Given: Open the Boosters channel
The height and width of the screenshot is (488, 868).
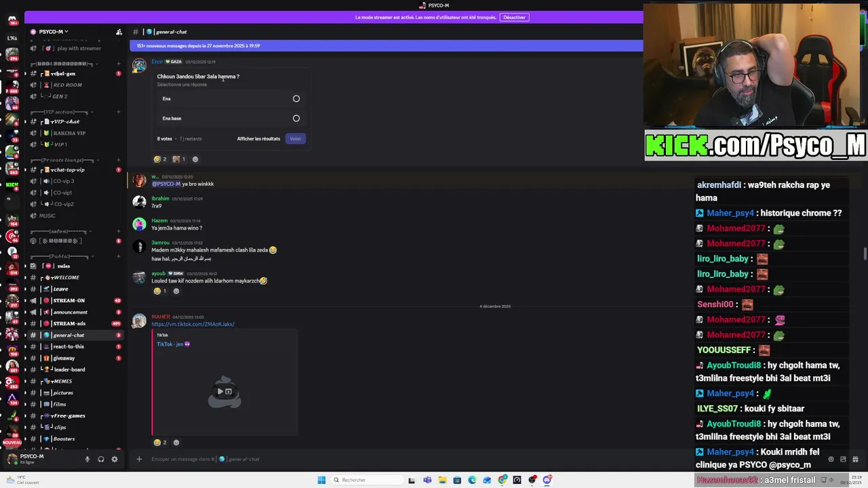Looking at the screenshot, I should coord(77,439).
